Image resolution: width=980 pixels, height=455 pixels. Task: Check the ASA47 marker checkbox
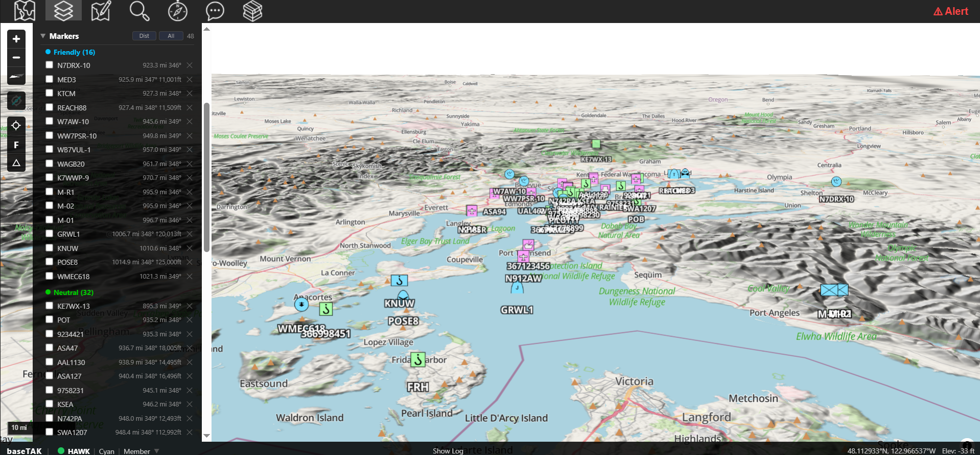pyautogui.click(x=50, y=348)
